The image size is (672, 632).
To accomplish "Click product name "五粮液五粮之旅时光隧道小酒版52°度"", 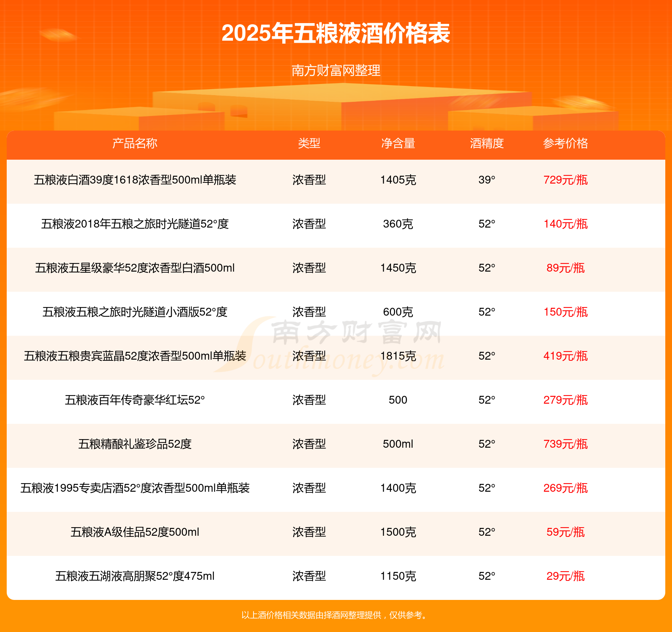I will pos(135,312).
